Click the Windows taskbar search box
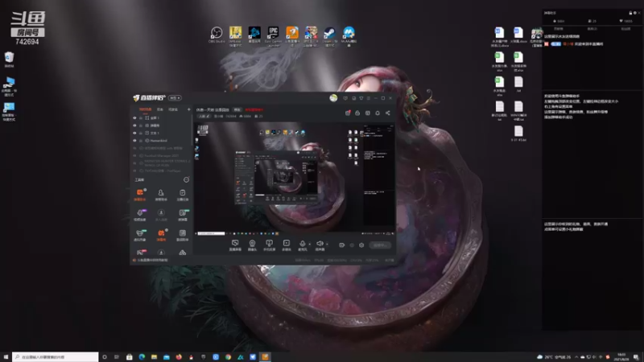The width and height of the screenshot is (644, 362). click(56, 357)
